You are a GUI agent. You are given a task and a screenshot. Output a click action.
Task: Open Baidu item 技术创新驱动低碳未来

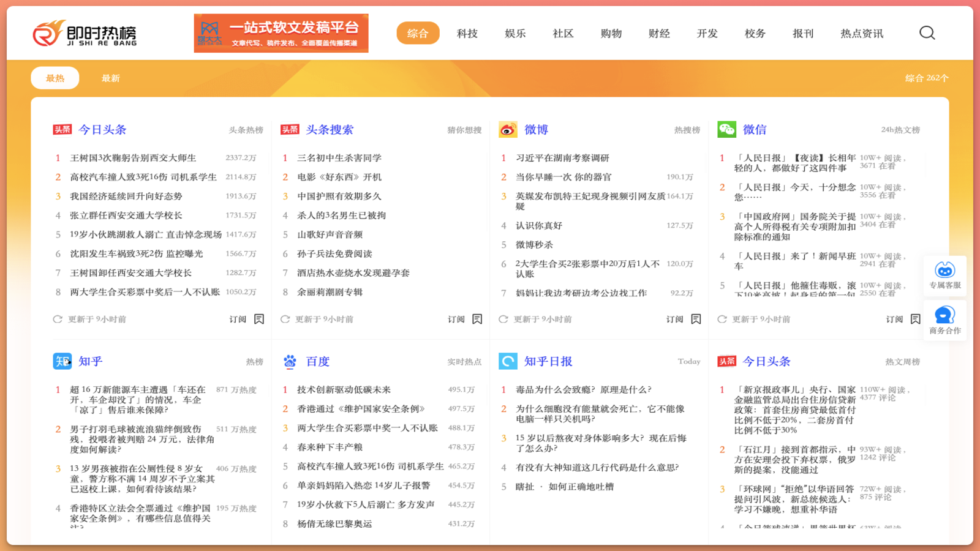344,389
